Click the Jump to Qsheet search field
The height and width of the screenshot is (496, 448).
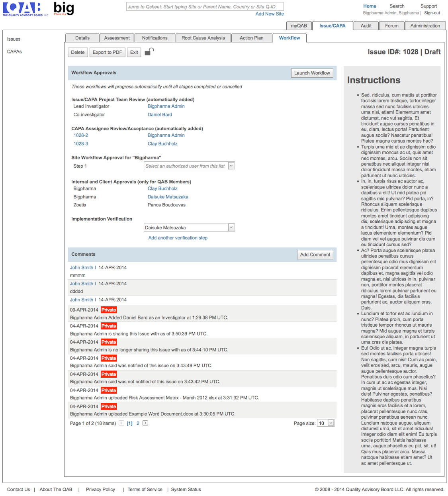pyautogui.click(x=205, y=7)
